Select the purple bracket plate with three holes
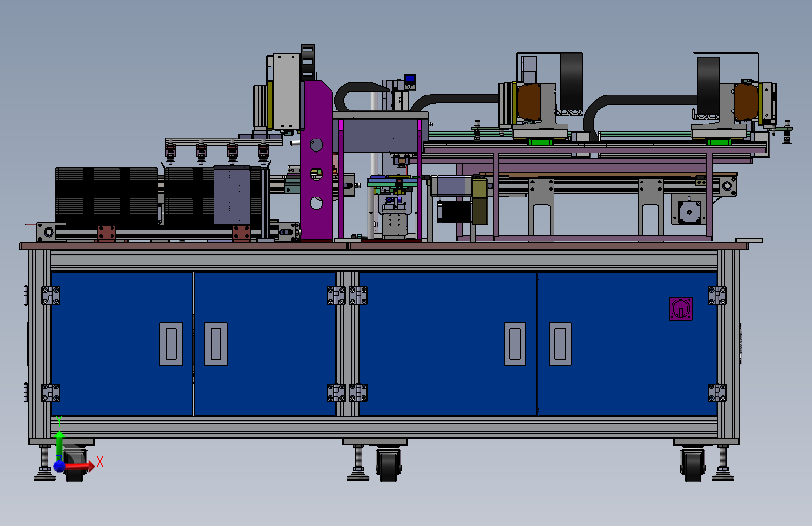Image resolution: width=812 pixels, height=526 pixels. [x=317, y=160]
